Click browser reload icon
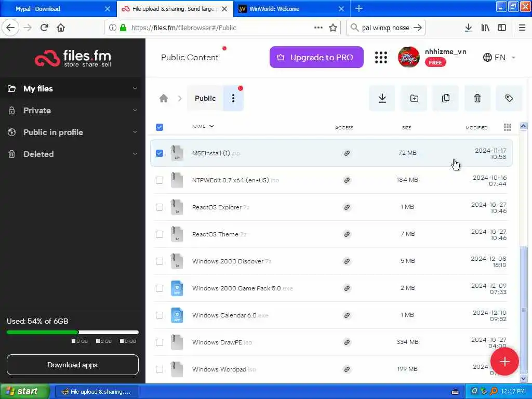This screenshot has width=532, height=399. [44, 28]
